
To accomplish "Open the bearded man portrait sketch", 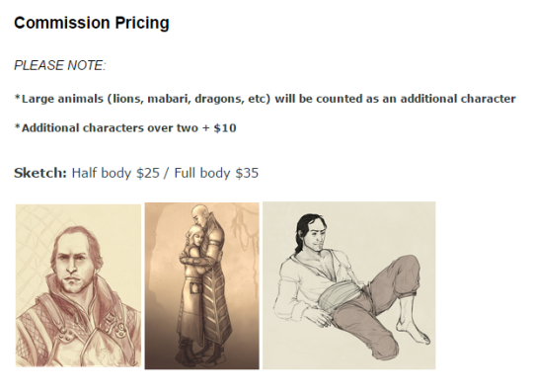I will pos(78,285).
